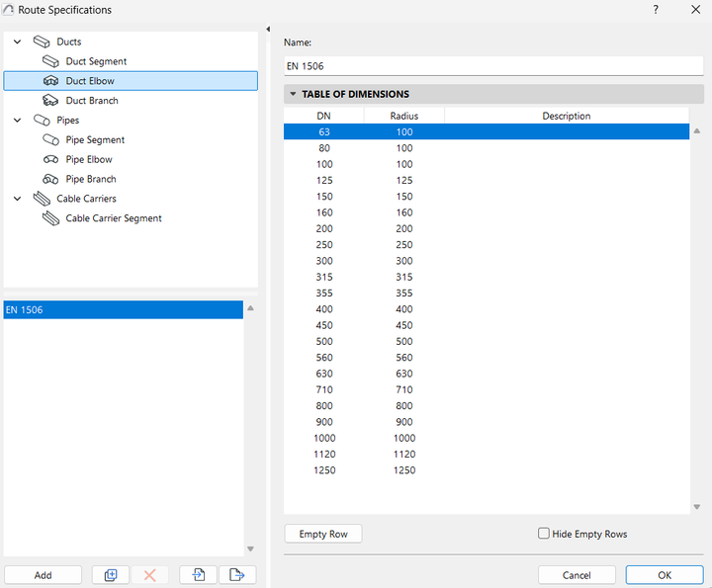
Task: Select DN 1000 cell
Action: 324,438
